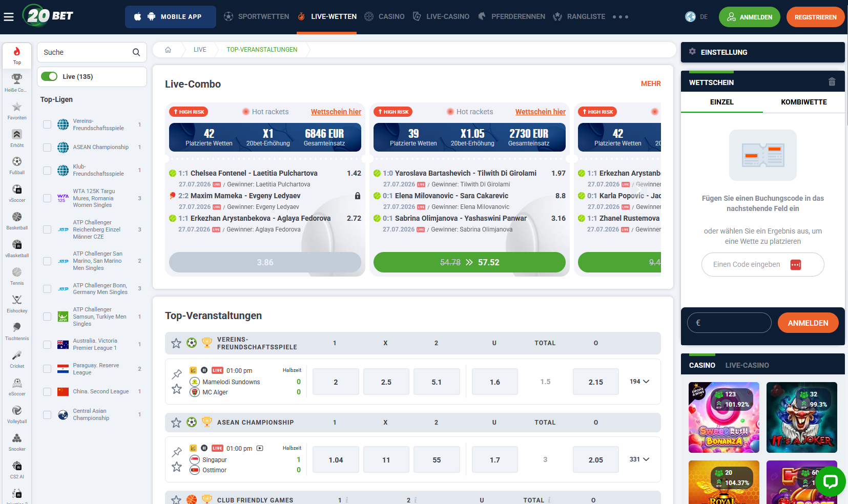Open the Live breadcrumb link
This screenshot has width=848, height=504.
200,50
